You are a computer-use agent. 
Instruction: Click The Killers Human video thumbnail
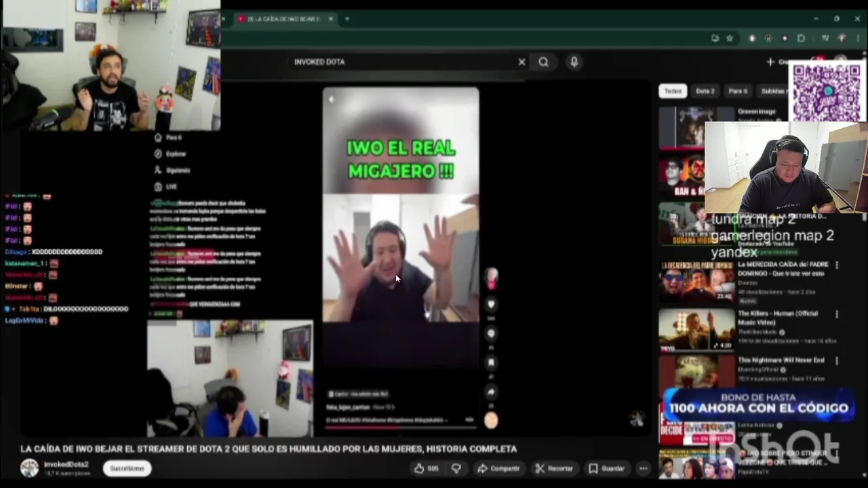696,330
